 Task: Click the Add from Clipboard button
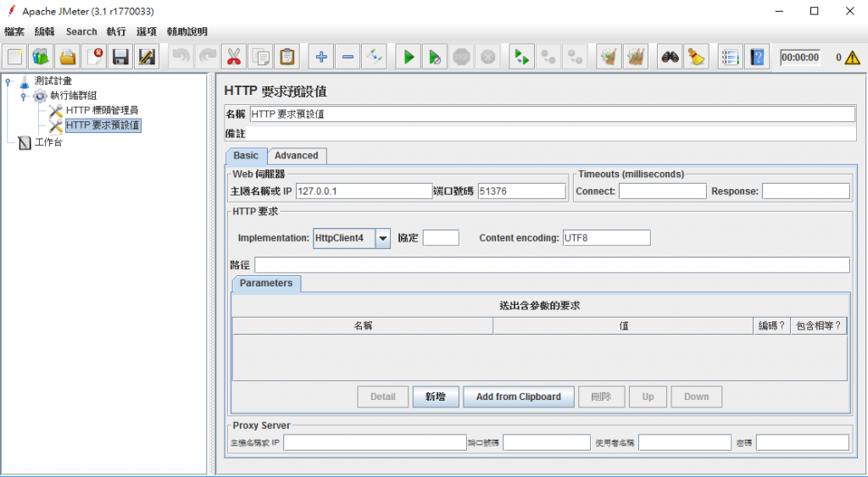point(518,397)
